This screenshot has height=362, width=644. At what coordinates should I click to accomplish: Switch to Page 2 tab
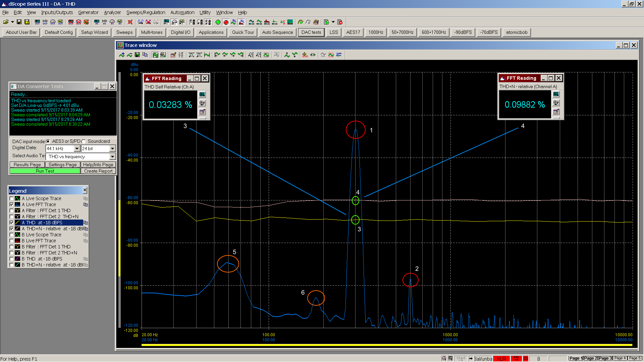tap(590, 358)
